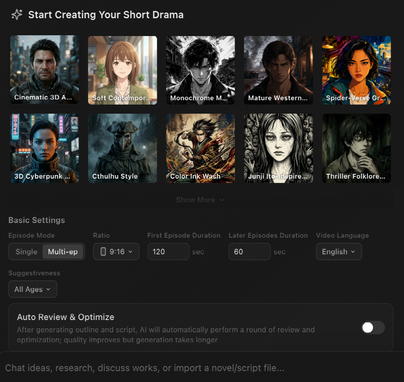Switch episode mode to Single
Viewport: 404px width, 382px height.
(26, 252)
